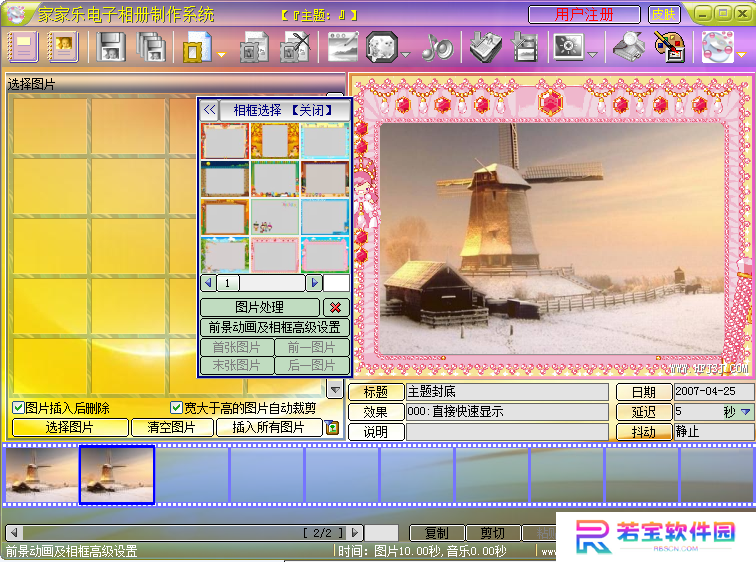756x562 pixels.
Task: Open the monitor settings gear icon
Action: pyautogui.click(x=568, y=47)
